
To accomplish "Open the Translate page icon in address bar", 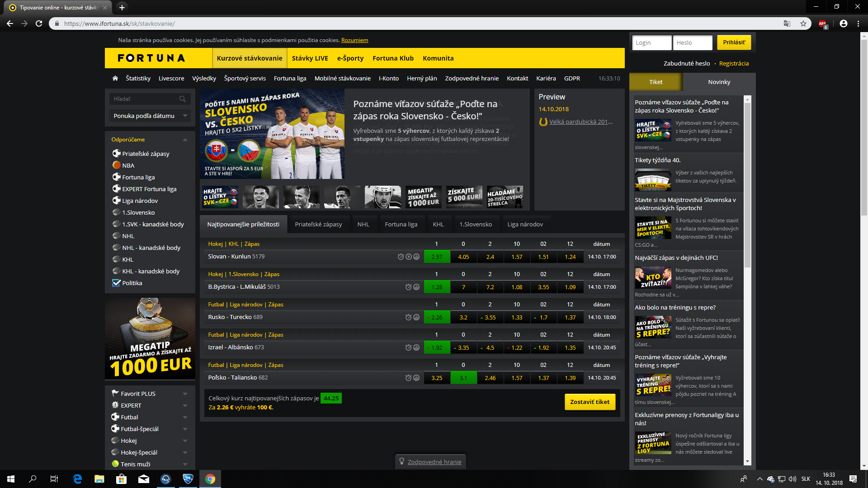I will point(787,23).
